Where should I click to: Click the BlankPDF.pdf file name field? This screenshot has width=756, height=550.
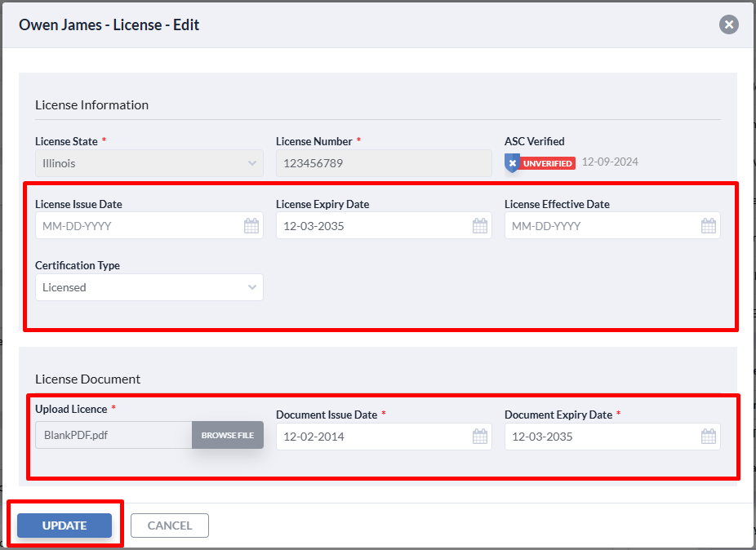113,435
